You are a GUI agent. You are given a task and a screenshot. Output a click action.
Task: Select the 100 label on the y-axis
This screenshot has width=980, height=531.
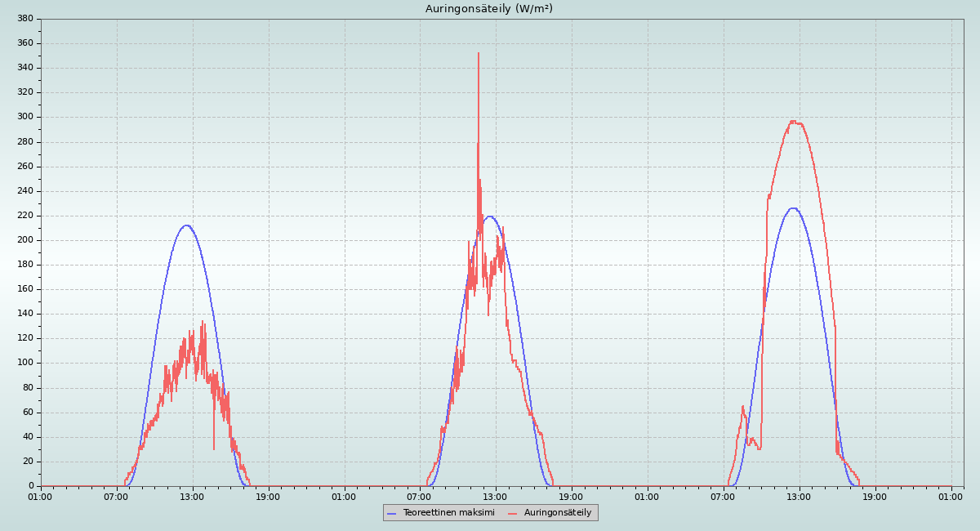[x=24, y=363]
